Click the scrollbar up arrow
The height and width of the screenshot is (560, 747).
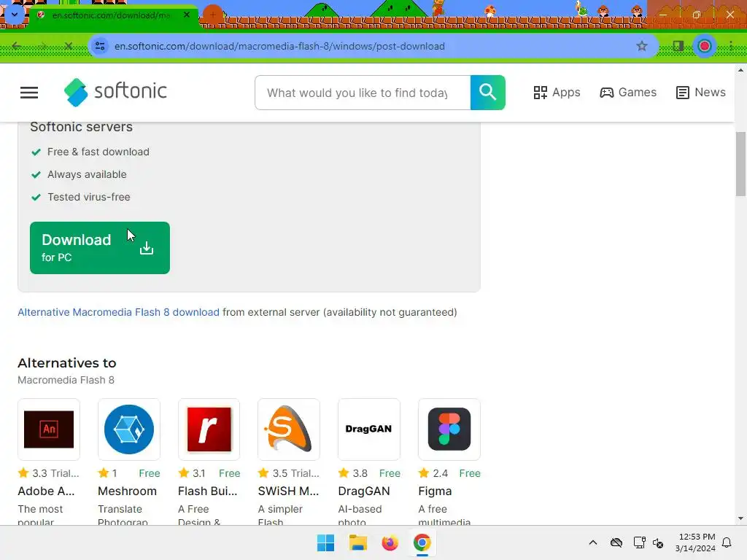click(740, 70)
